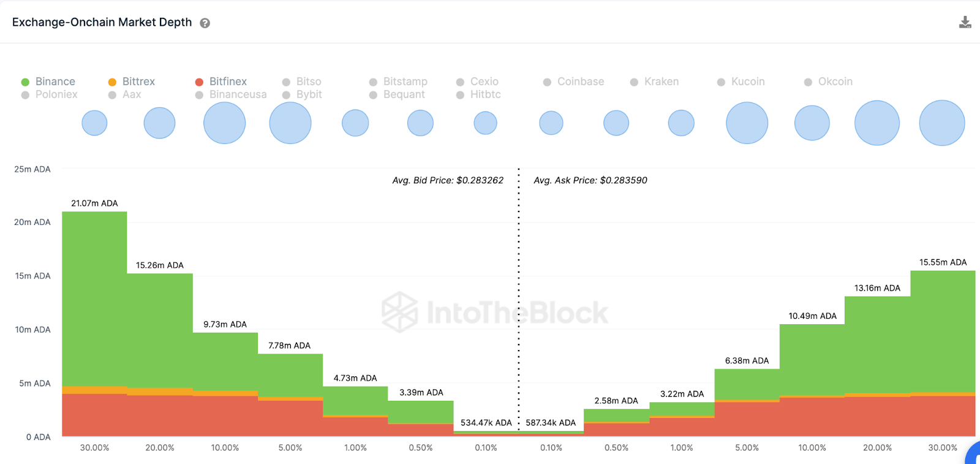Click the download chart icon
The width and height of the screenshot is (980, 464).
pos(965,23)
